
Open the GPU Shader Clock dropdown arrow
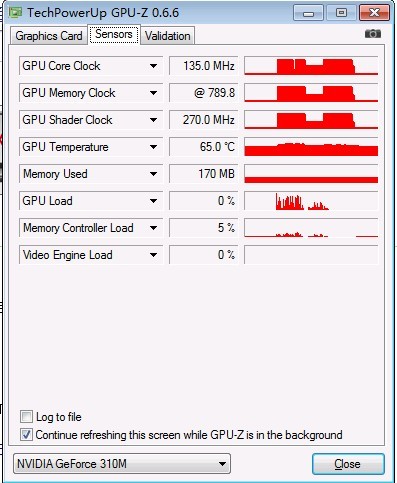153,120
